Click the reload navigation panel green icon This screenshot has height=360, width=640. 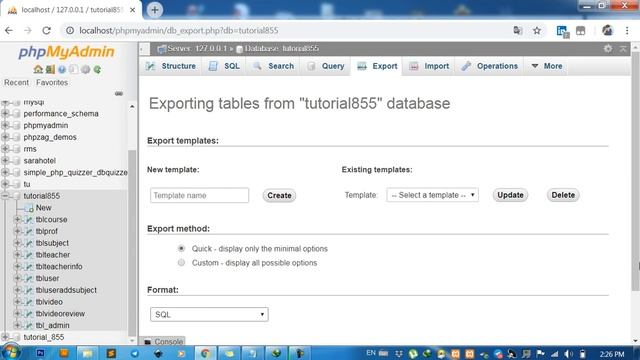click(x=97, y=69)
